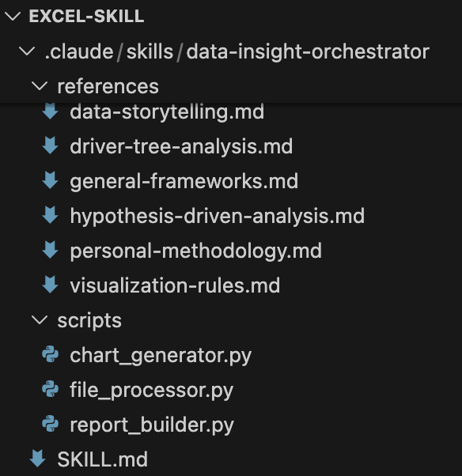Open visualization-rules.md file
Viewport: 462px width, 476px height.
pos(175,285)
